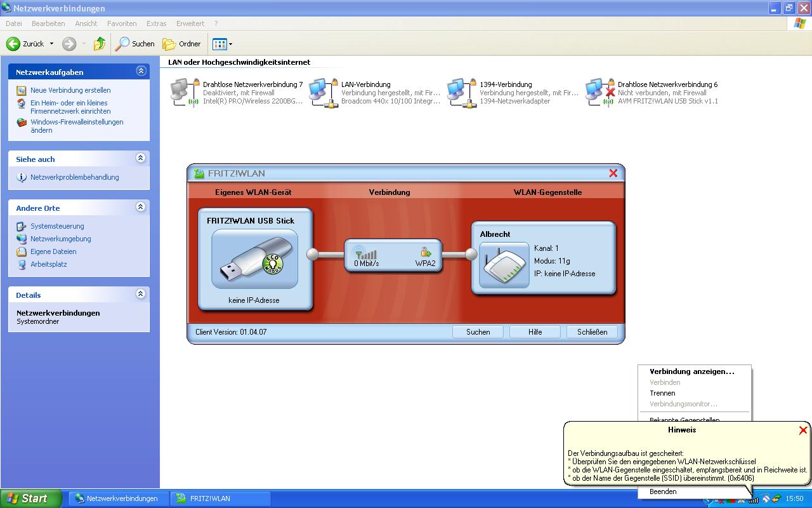The height and width of the screenshot is (508, 812).
Task: Go back with the Zurück arrow
Action: click(x=25, y=44)
